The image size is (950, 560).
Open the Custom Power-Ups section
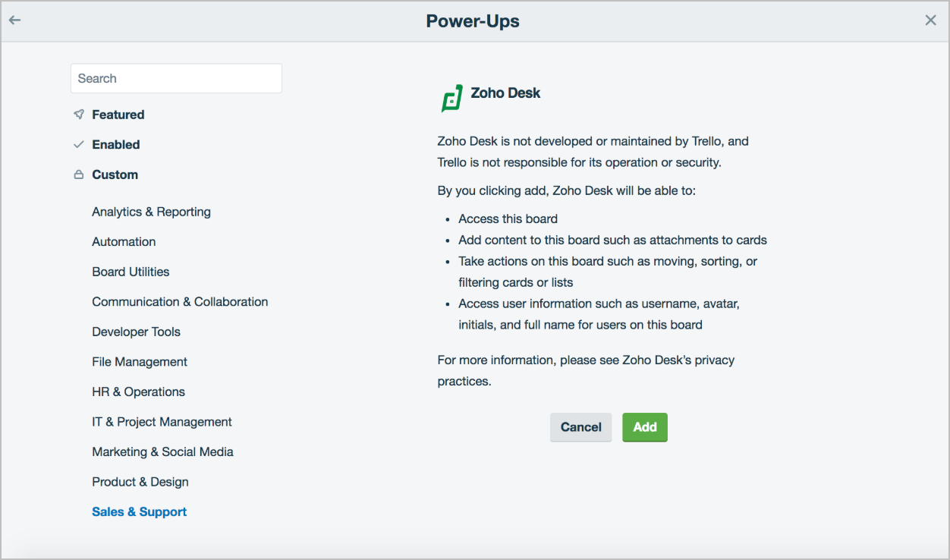point(115,175)
